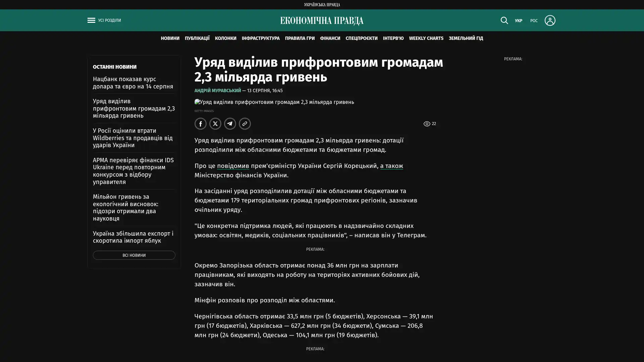Open news about Нацбанк dollar and euro rate
This screenshot has height=362, width=644.
pos(133,83)
